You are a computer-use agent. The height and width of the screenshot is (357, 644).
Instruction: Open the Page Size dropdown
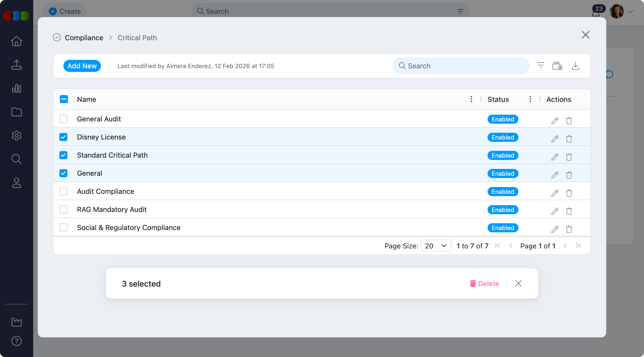point(436,246)
